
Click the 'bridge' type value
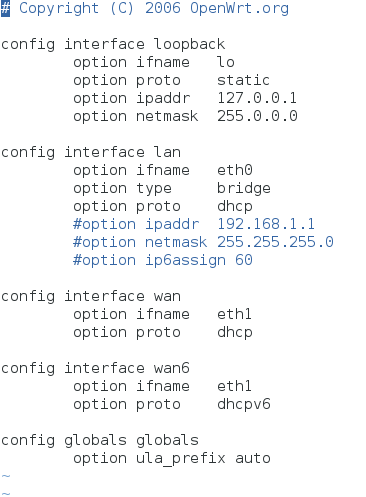pyautogui.click(x=244, y=189)
